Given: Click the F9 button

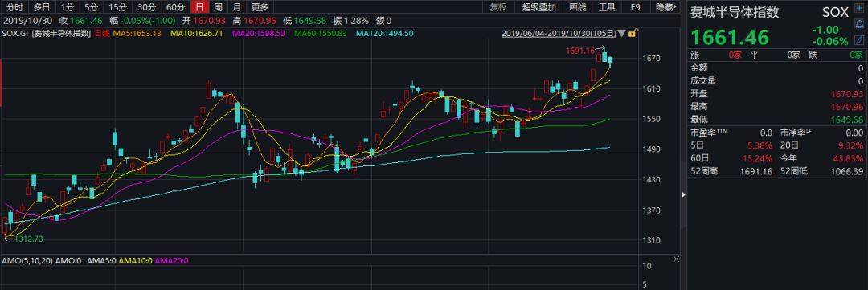Looking at the screenshot, I should 636,7.
